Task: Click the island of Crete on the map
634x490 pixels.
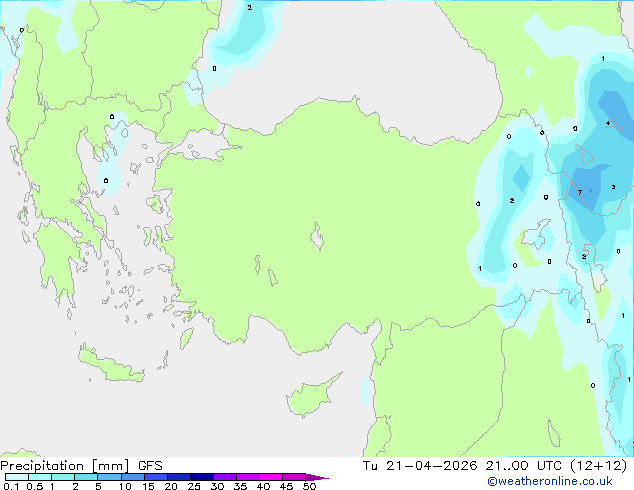Action: (111, 366)
